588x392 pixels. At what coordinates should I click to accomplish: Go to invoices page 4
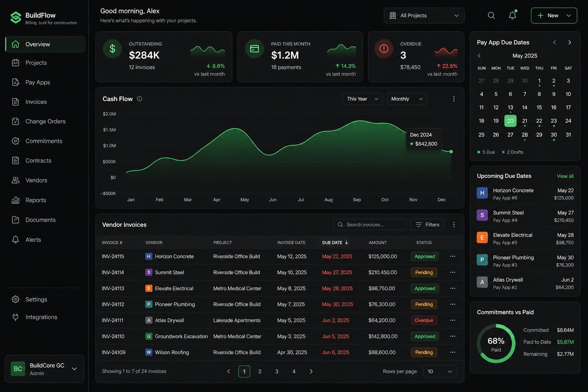point(294,372)
